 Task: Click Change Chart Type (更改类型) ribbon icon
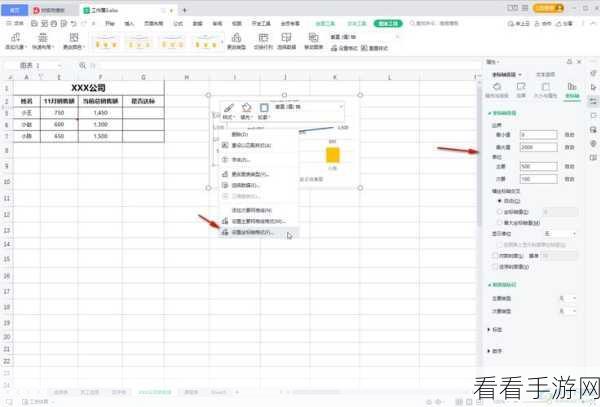pyautogui.click(x=236, y=41)
